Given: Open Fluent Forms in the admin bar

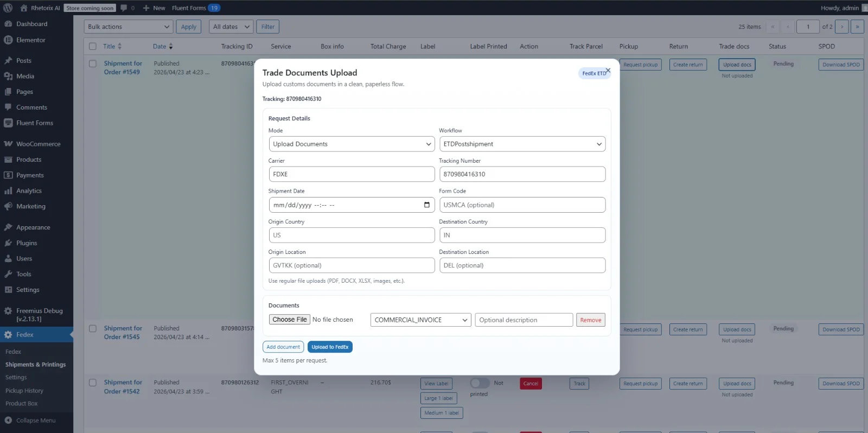Looking at the screenshot, I should tap(195, 8).
